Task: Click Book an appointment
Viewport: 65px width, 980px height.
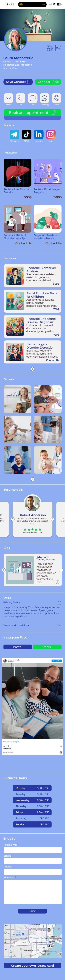Action: click(x=32, y=113)
